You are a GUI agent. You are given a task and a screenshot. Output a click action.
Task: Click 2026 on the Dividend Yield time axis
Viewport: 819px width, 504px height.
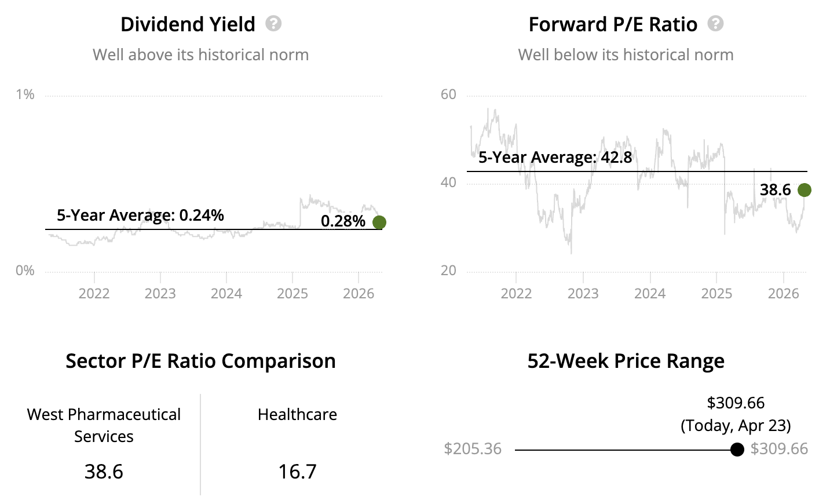359,294
